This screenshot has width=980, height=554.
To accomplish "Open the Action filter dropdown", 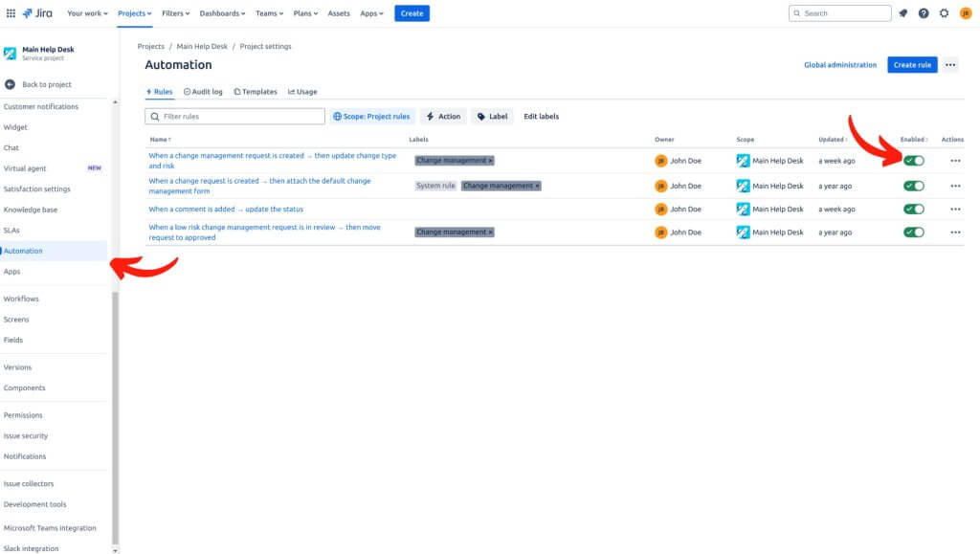I will [x=443, y=116].
